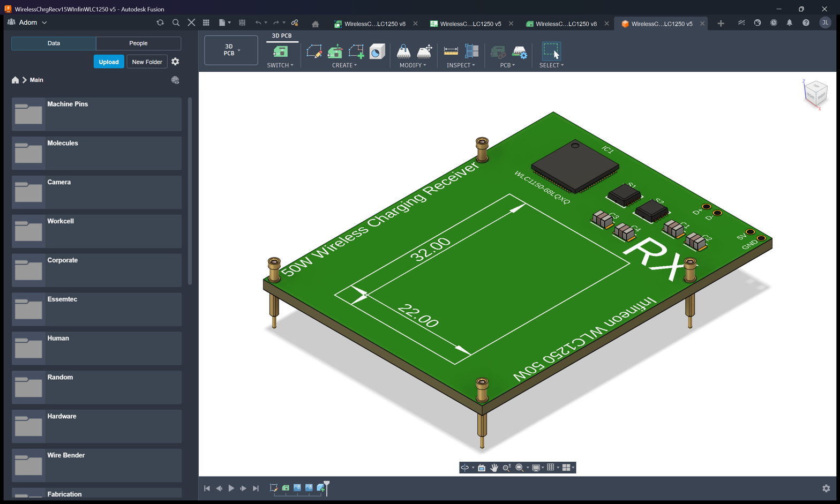Play the timeline
The image size is (840, 504).
coord(231,488)
